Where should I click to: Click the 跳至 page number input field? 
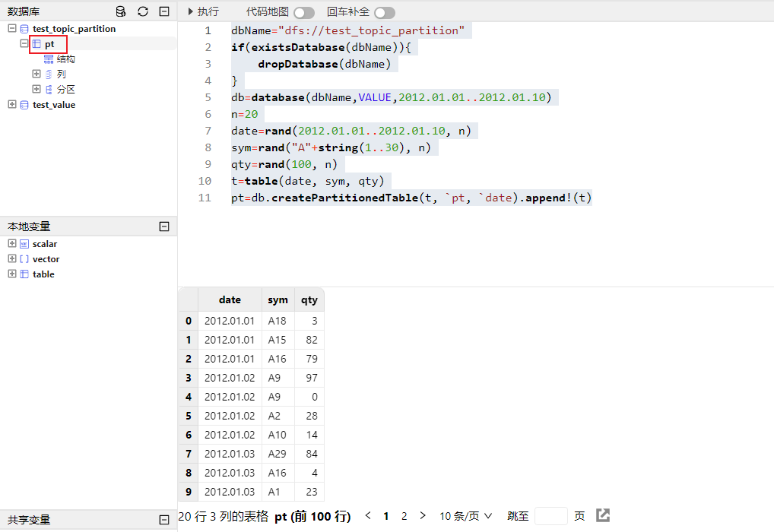pos(550,516)
